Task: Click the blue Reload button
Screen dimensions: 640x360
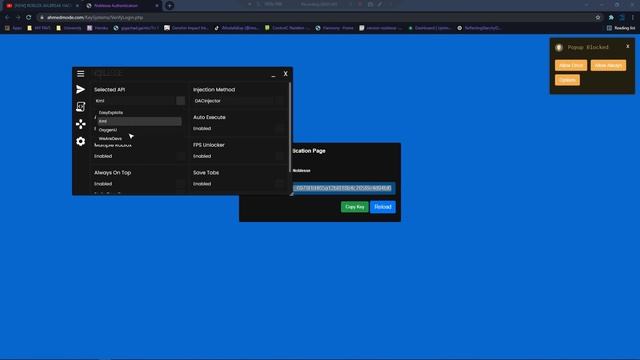Action: tap(383, 207)
